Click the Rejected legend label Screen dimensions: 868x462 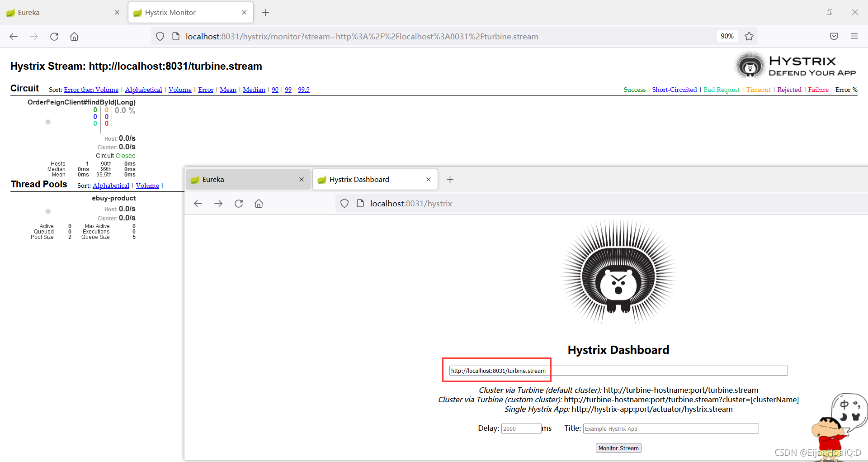pos(789,90)
